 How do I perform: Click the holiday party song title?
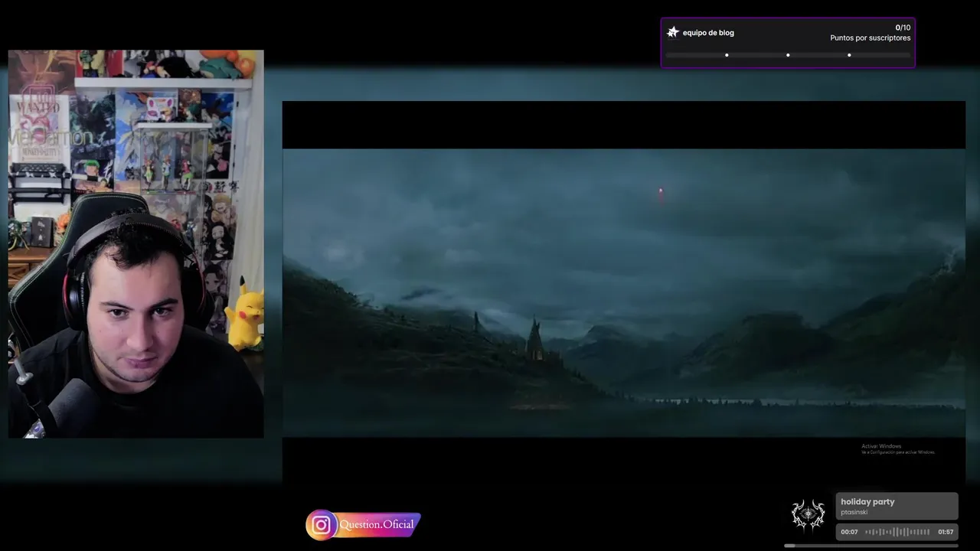pyautogui.click(x=867, y=502)
